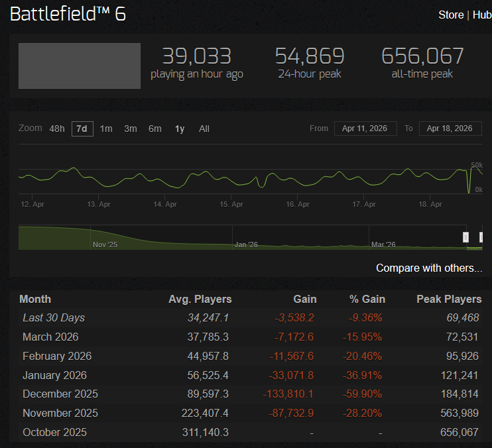This screenshot has height=448, width=492.
Task: Click Nov '25 in the navigator timeline
Action: click(x=105, y=245)
